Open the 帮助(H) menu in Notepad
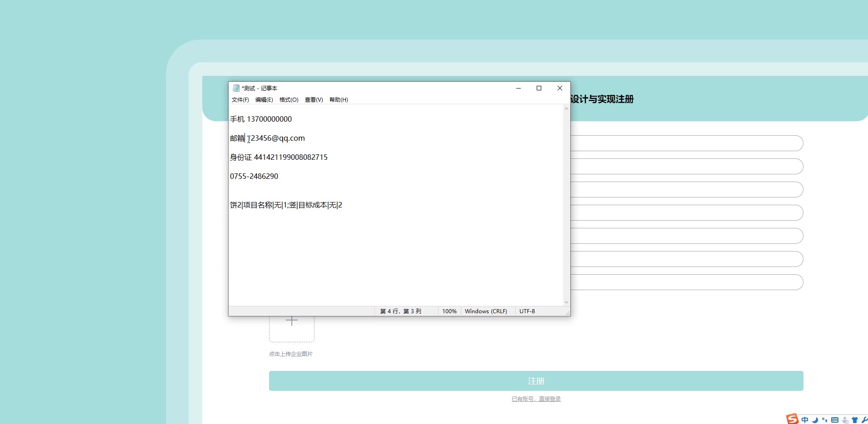Viewport: 868px width, 424px height. pyautogui.click(x=339, y=100)
